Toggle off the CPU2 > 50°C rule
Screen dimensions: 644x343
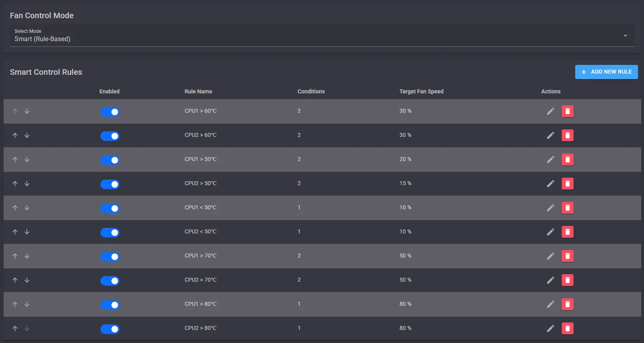[110, 184]
